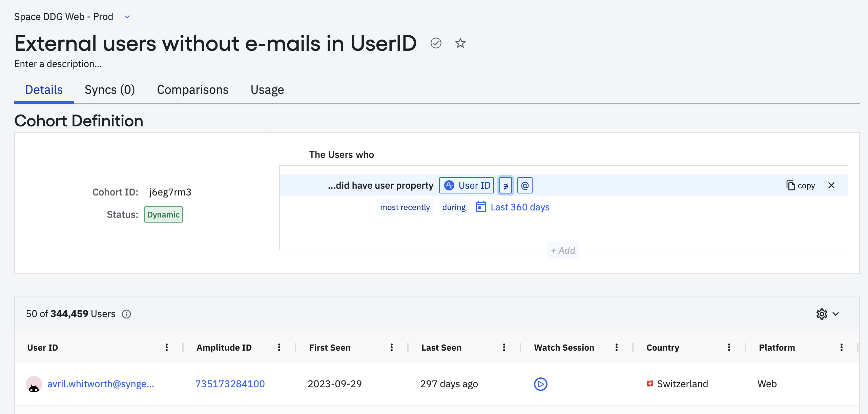
Task: Switch to the Comparisons tab
Action: [192, 90]
